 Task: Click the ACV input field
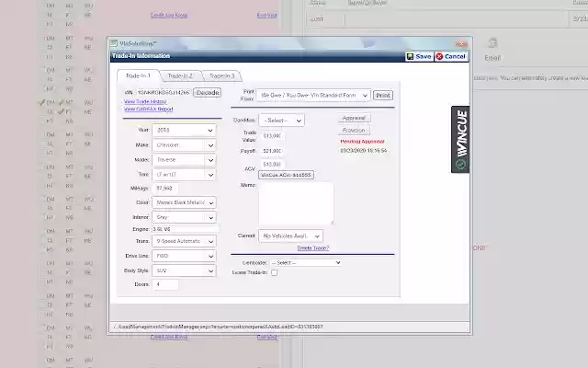click(272, 165)
